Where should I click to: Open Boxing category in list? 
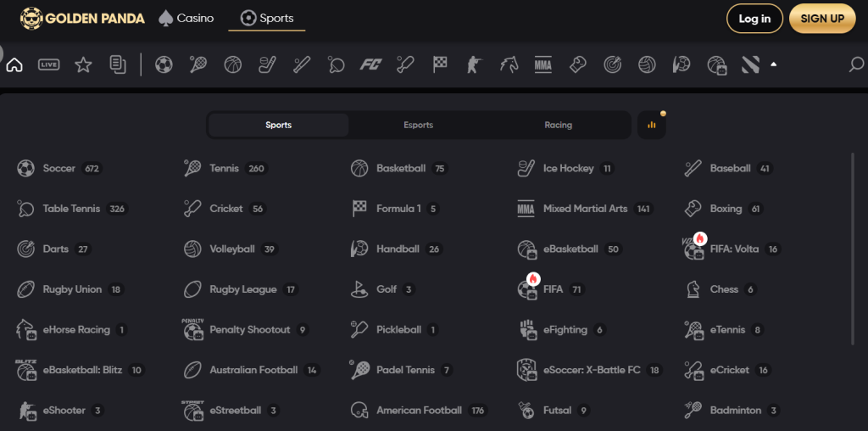coord(724,209)
